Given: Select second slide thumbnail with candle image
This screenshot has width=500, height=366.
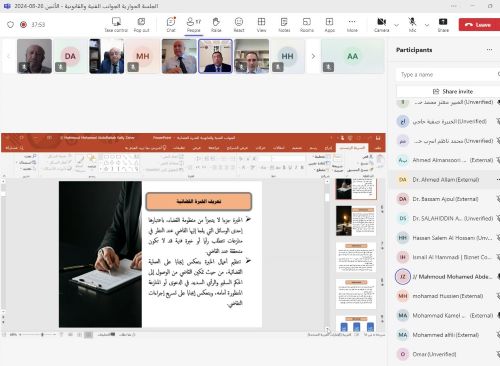Looking at the screenshot, I should pyautogui.click(x=356, y=221).
